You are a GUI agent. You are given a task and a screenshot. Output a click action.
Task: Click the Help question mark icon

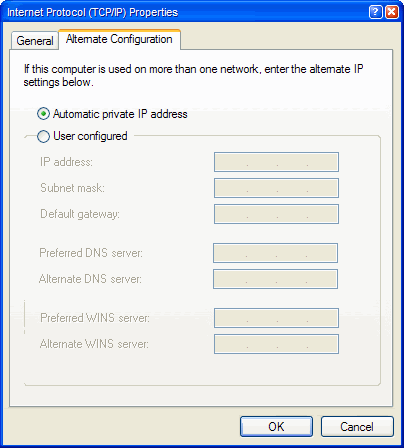coord(375,12)
